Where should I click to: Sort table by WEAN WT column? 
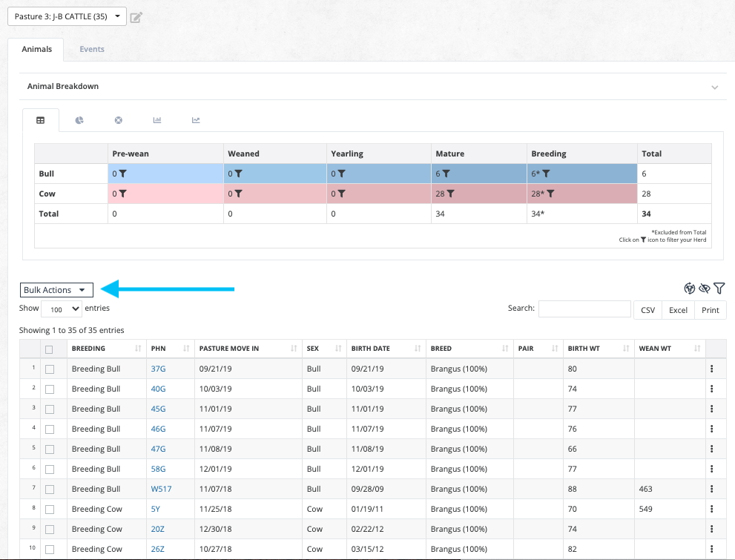(670, 349)
